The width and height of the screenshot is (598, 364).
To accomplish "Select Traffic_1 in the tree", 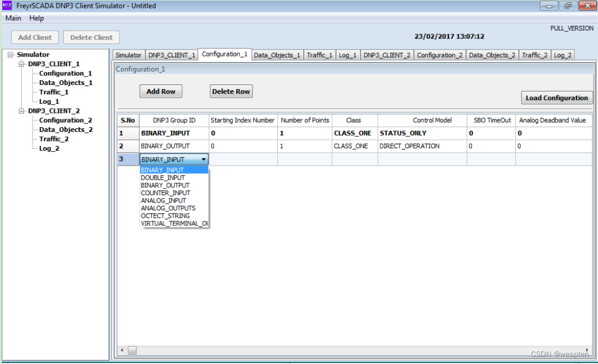I will pos(54,92).
